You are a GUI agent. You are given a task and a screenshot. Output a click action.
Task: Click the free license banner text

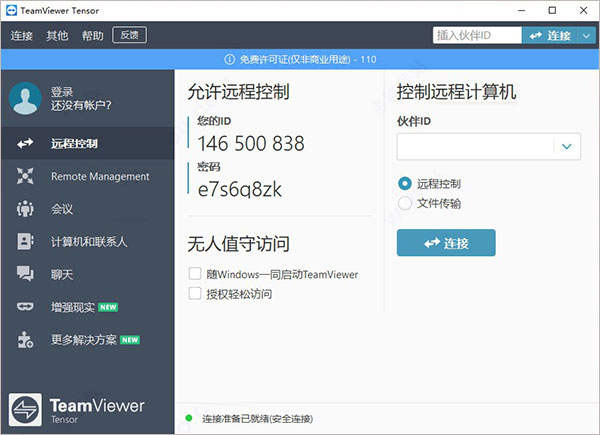(308, 59)
